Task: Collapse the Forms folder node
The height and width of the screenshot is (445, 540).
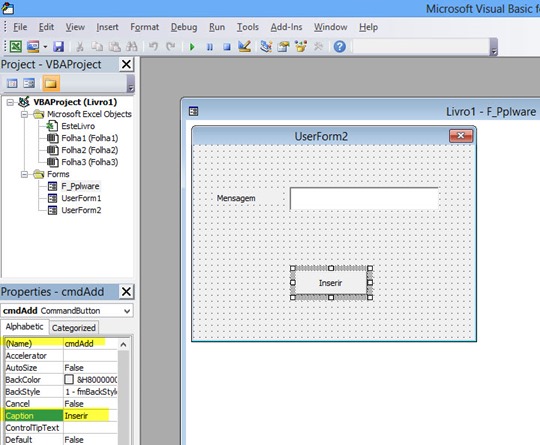Action: click(x=24, y=174)
